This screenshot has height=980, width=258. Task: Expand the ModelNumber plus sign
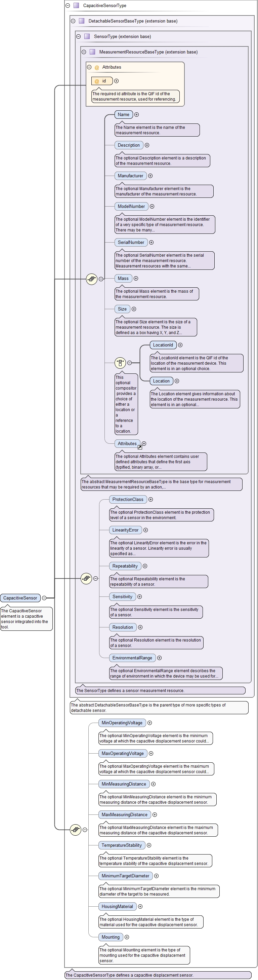click(x=152, y=207)
